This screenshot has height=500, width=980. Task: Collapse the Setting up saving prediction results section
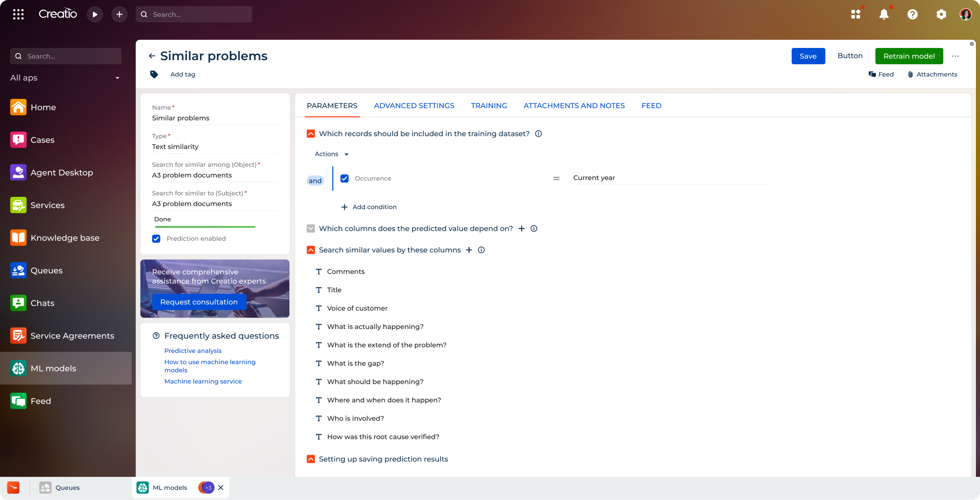pos(311,459)
